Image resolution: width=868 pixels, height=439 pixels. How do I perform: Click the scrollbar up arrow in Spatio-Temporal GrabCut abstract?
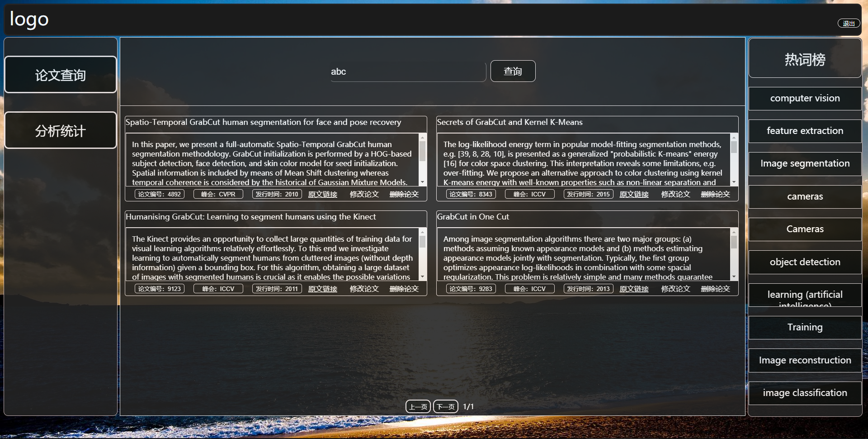(x=422, y=137)
